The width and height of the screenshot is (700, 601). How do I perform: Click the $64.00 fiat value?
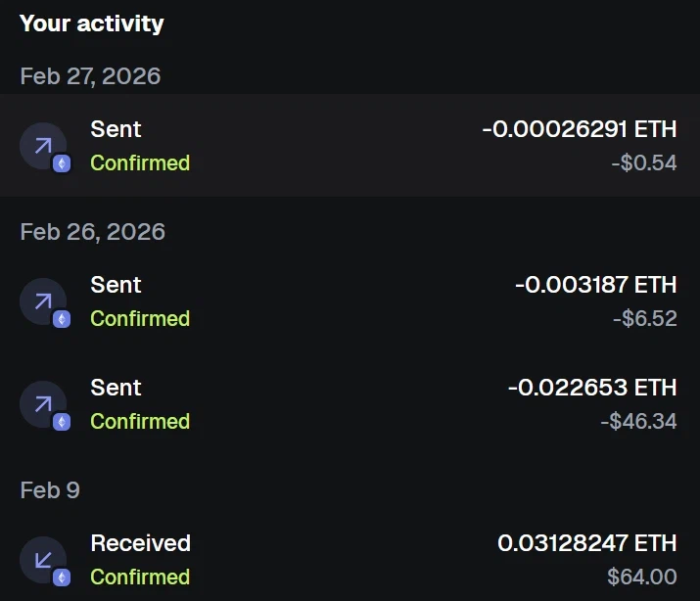[x=641, y=578]
